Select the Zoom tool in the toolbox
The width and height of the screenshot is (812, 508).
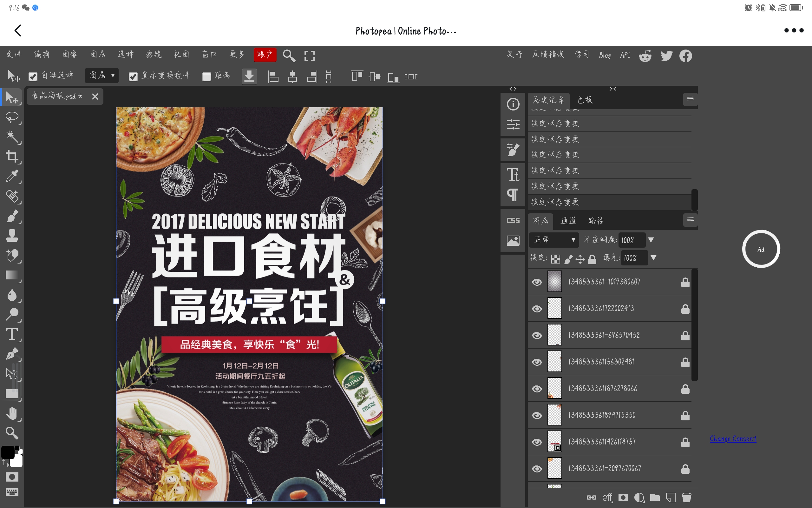[x=12, y=433]
